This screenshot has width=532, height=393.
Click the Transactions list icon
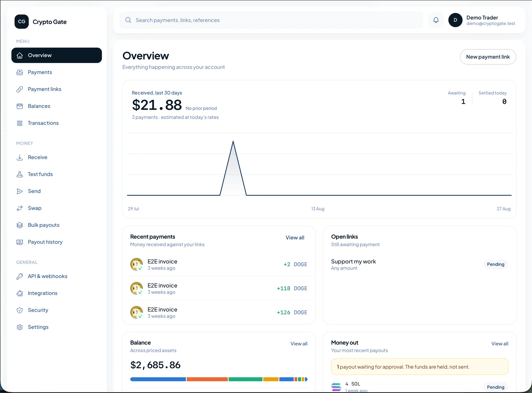(20, 123)
